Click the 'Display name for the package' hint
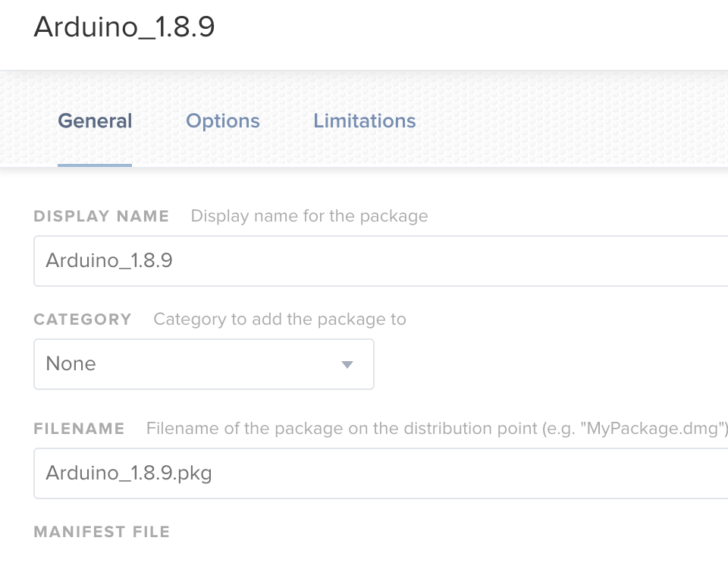This screenshot has width=728, height=566. coord(309,216)
